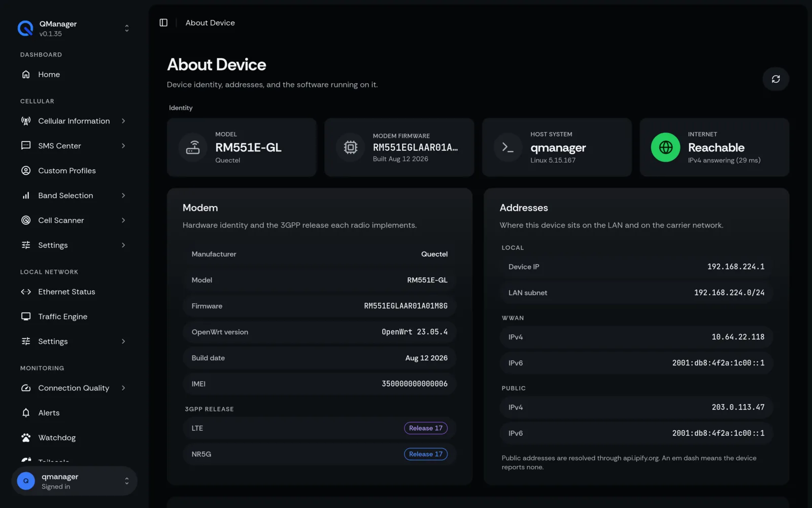Select firmware value RM551EGLAAR01A01M8G
The image size is (812, 508).
click(x=406, y=306)
